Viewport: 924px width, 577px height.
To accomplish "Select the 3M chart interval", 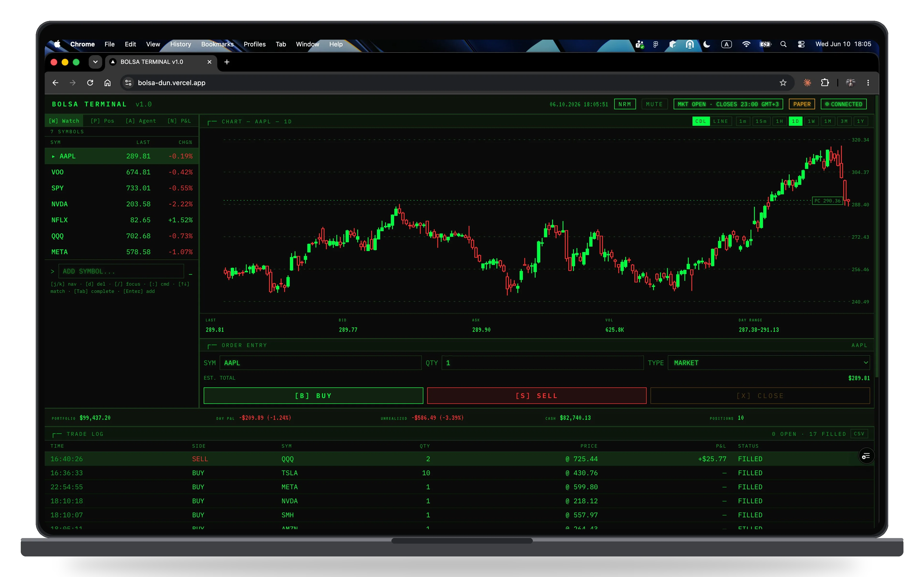I will point(844,121).
